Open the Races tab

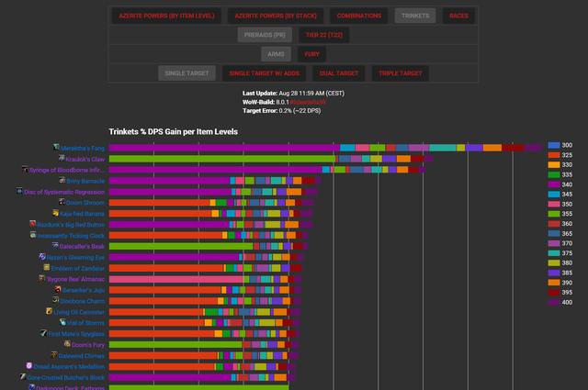458,16
